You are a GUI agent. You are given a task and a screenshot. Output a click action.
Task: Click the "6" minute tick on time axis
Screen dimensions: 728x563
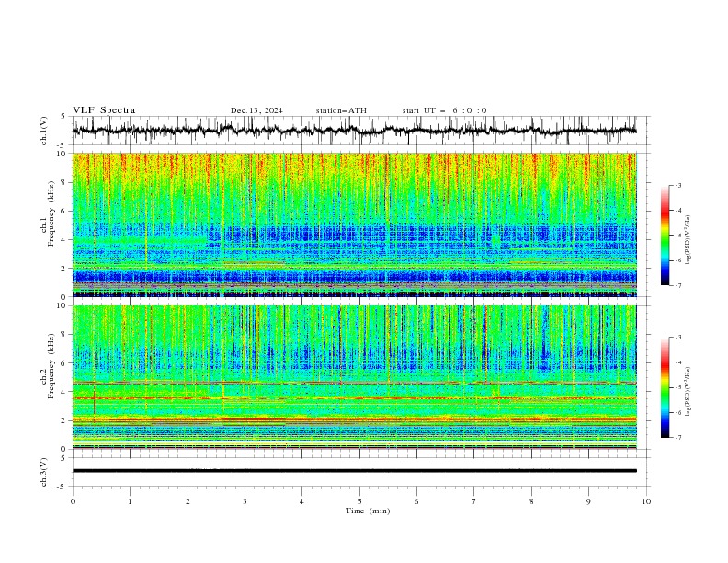(416, 501)
